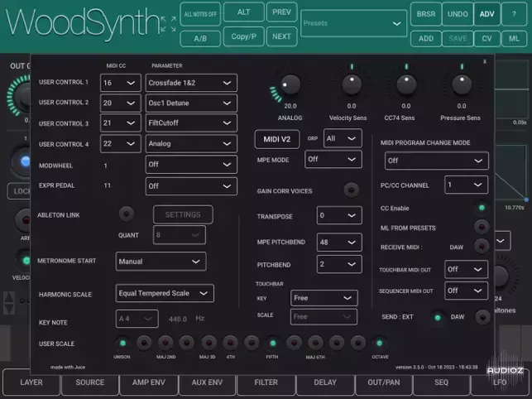
Task: Open Pitchbend range dropdown
Action: pyautogui.click(x=339, y=264)
